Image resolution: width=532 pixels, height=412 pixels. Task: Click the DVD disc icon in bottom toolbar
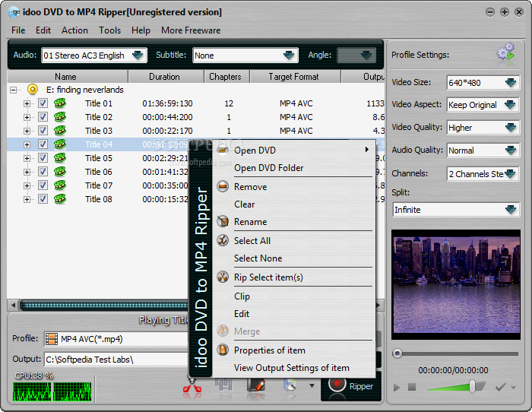coord(290,385)
